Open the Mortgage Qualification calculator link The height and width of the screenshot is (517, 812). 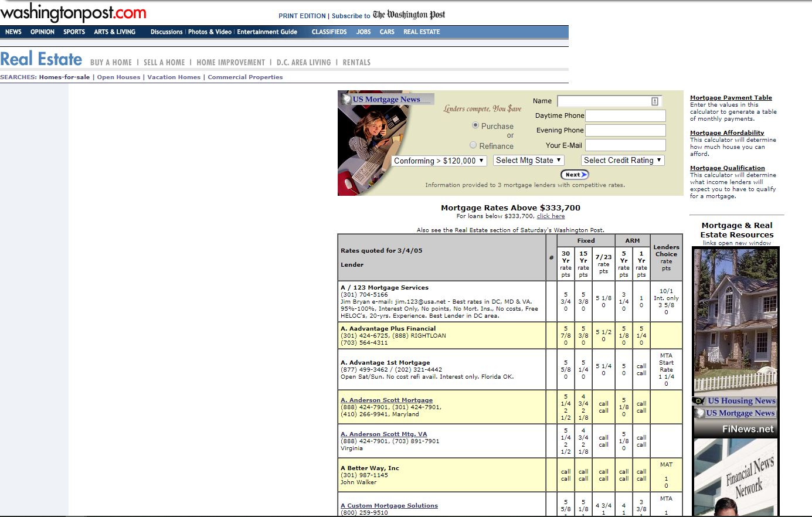(x=727, y=168)
